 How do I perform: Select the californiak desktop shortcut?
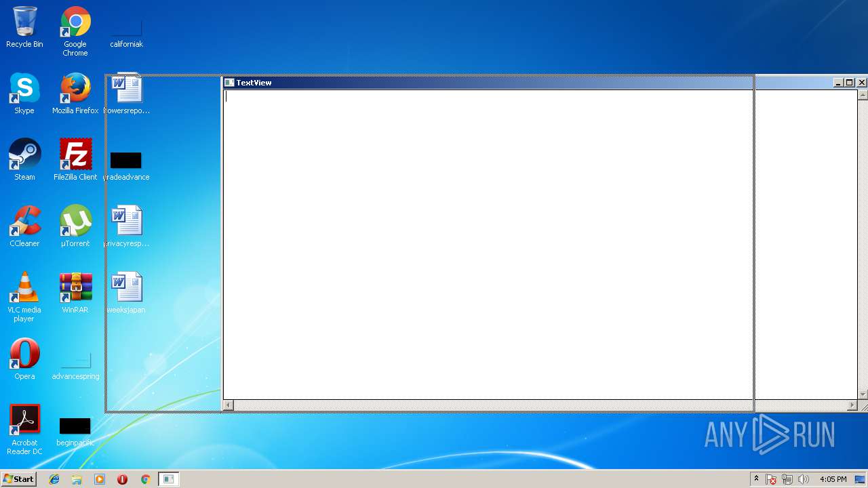click(x=126, y=33)
